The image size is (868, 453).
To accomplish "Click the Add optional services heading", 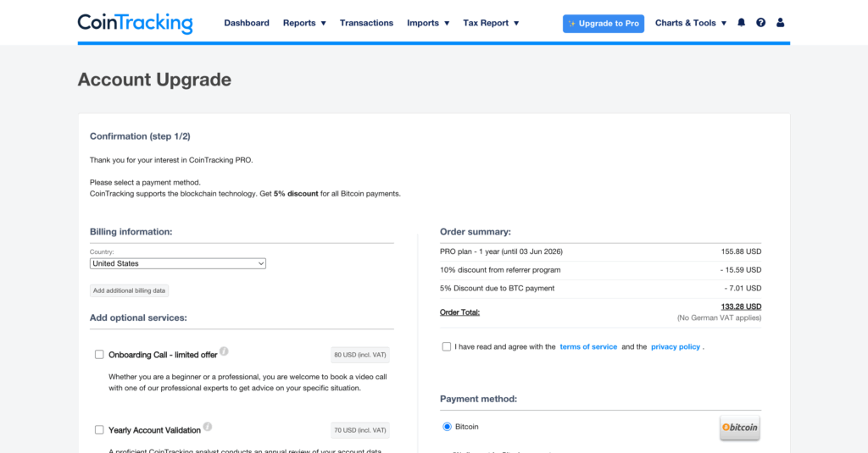I will tap(138, 318).
